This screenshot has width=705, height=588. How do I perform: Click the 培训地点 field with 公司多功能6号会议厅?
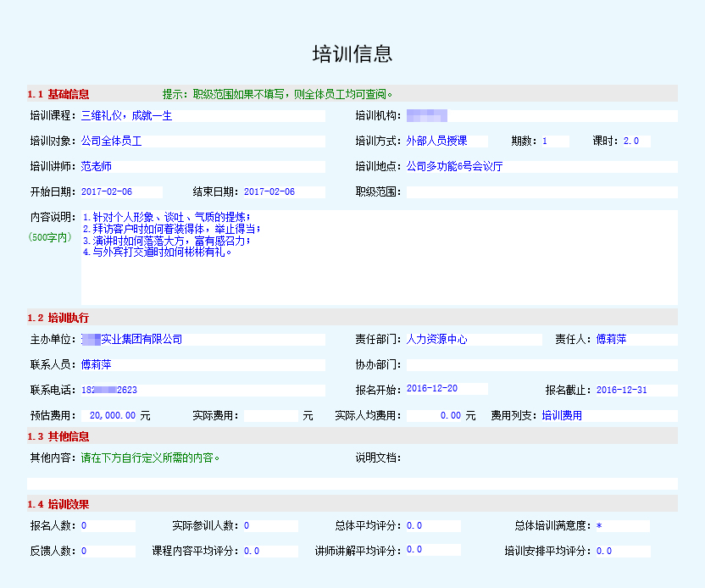(541, 167)
